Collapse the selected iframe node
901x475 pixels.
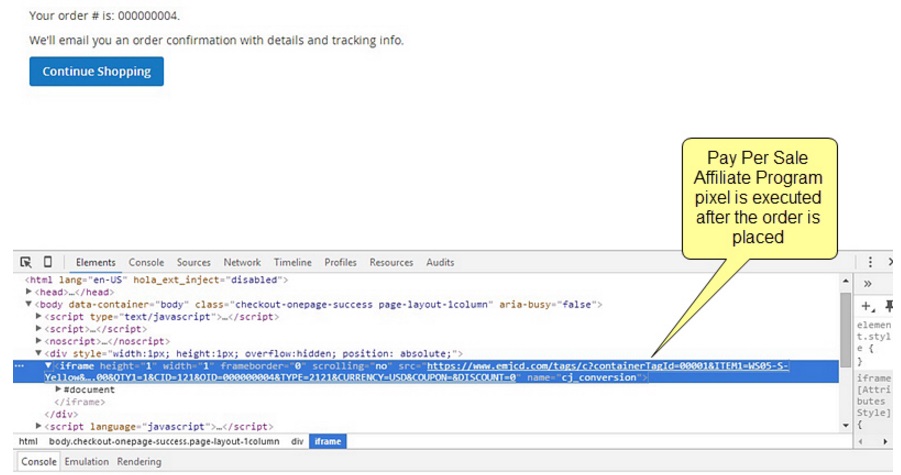[49, 365]
